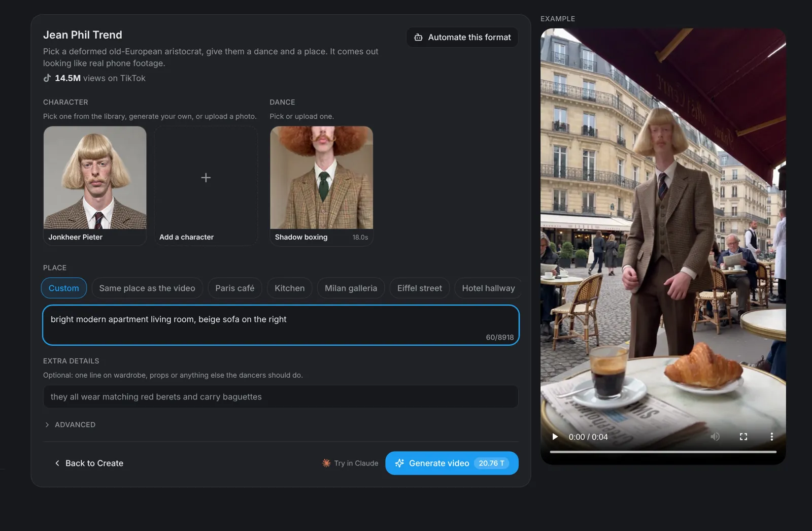Click the Generate video button
Image resolution: width=812 pixels, height=531 pixels.
pos(452,463)
